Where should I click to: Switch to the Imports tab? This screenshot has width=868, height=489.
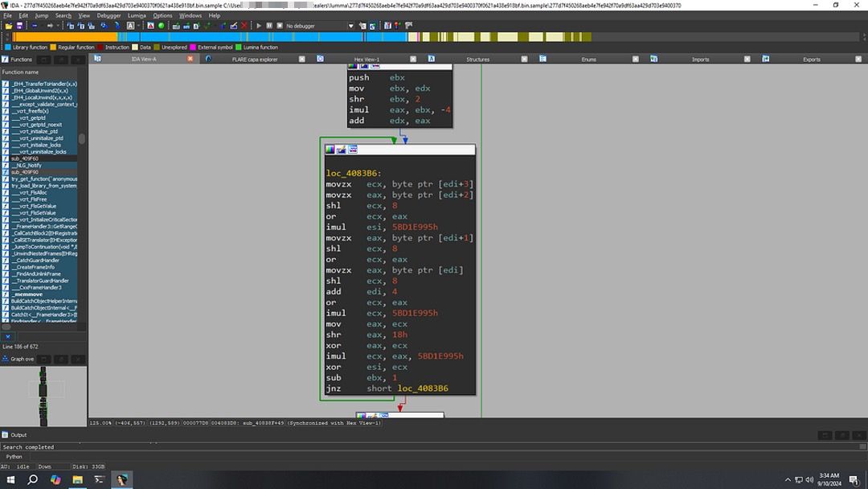700,59
